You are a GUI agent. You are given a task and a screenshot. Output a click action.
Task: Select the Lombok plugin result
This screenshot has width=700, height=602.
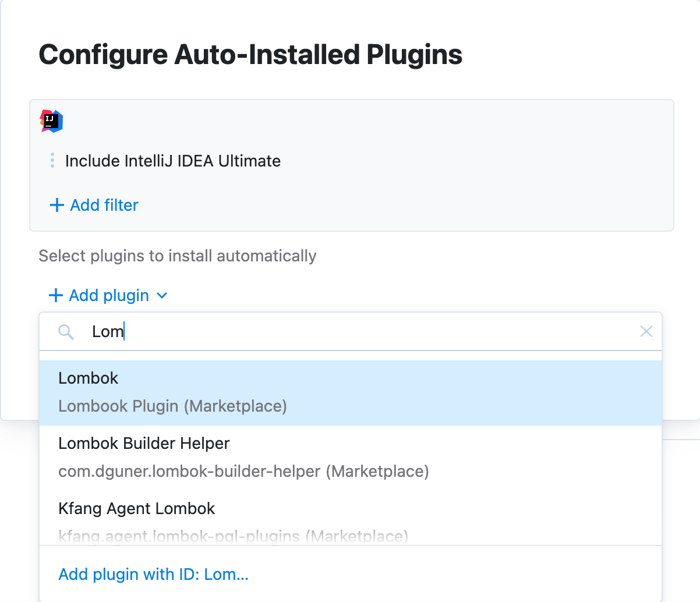click(x=89, y=378)
